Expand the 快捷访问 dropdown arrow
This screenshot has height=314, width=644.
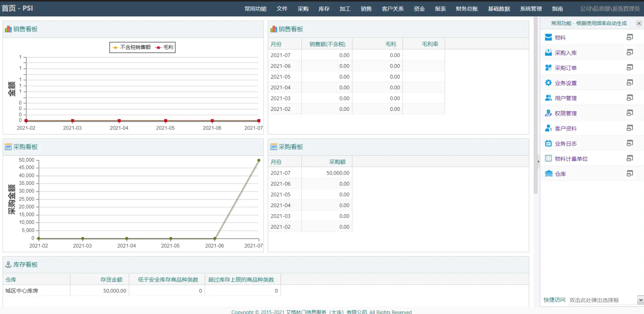pyautogui.click(x=641, y=300)
